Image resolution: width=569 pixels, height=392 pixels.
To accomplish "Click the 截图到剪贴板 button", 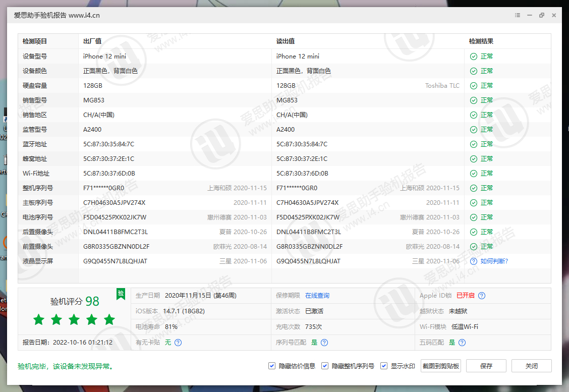I will point(441,366).
